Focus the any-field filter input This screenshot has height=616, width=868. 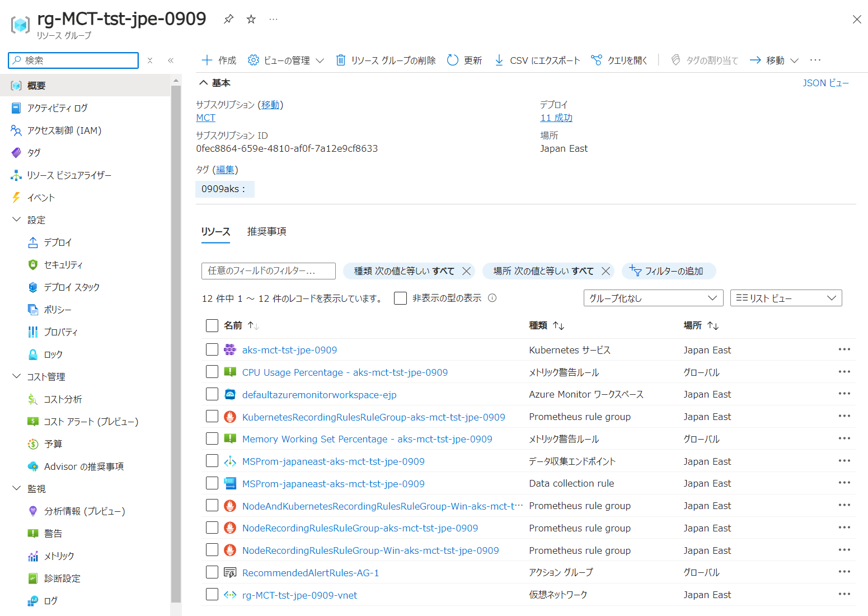pyautogui.click(x=269, y=271)
